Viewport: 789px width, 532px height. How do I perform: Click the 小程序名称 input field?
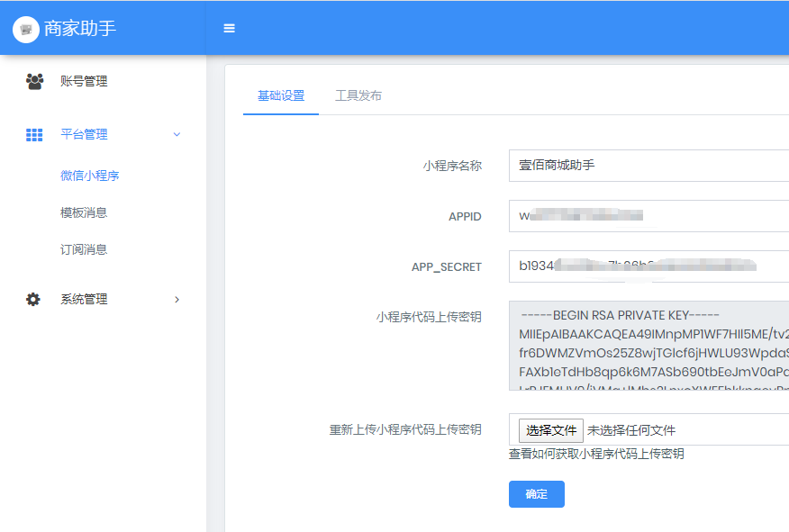click(x=648, y=166)
